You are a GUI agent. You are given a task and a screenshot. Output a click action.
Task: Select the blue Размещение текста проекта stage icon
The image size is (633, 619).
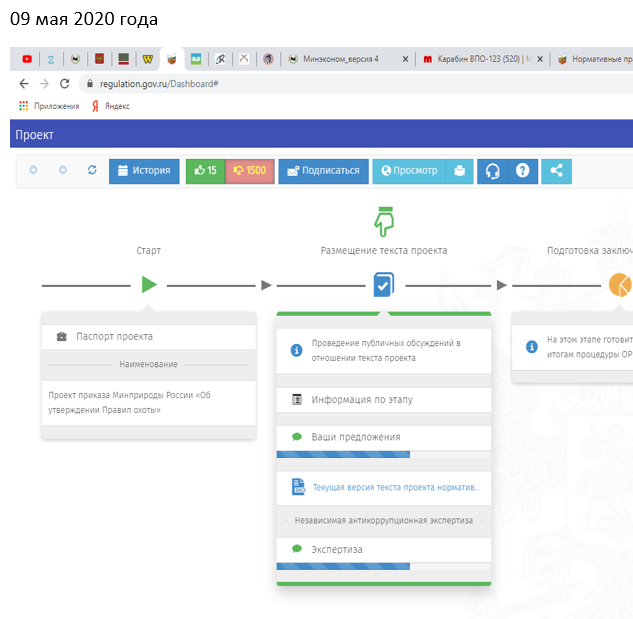[x=384, y=286]
